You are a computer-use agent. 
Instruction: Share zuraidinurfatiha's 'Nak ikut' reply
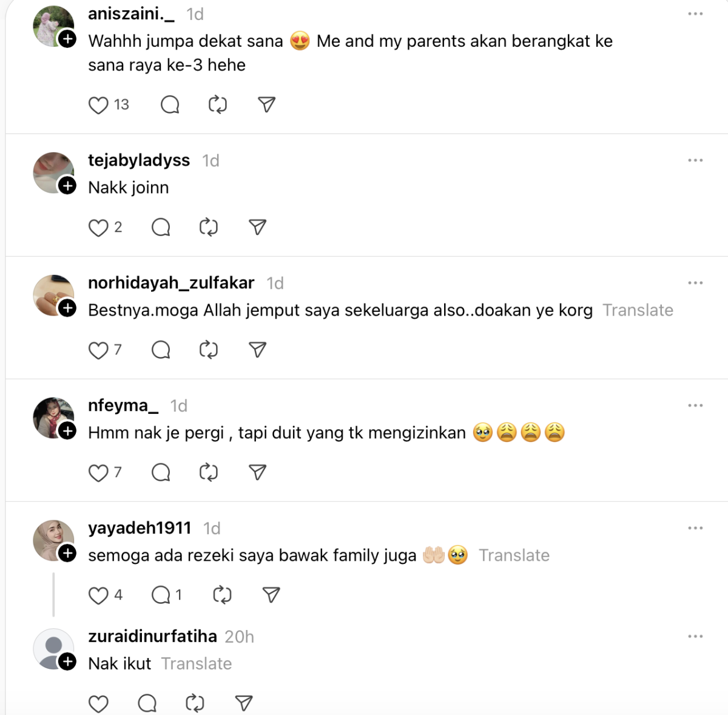coord(244,703)
